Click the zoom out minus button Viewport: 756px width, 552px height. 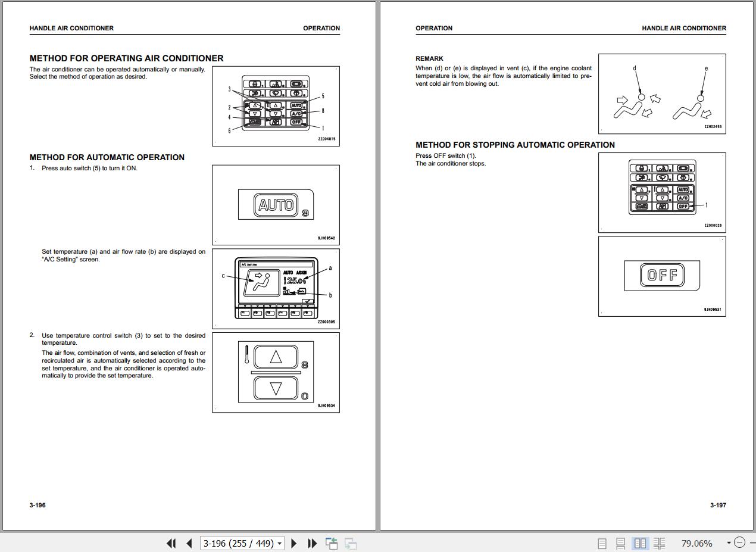click(739, 542)
